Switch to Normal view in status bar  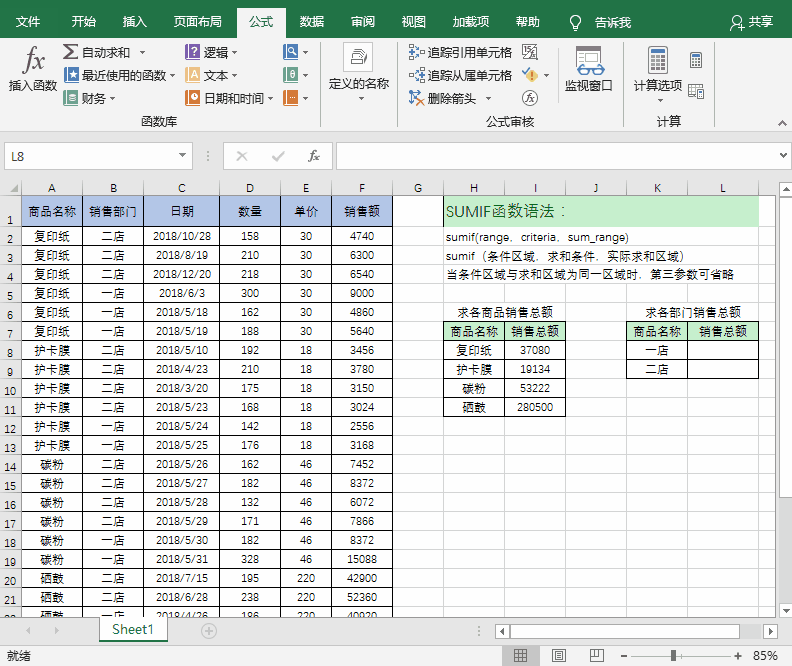(x=520, y=655)
